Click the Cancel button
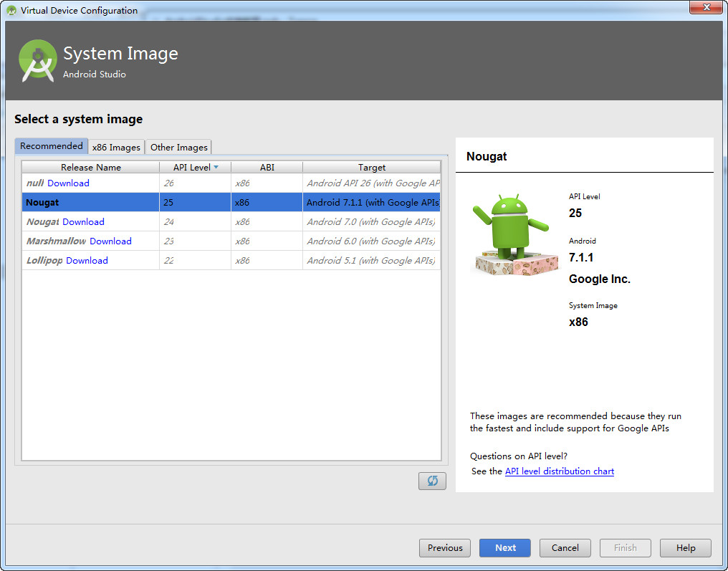Viewport: 728px width, 571px height. pyautogui.click(x=565, y=548)
